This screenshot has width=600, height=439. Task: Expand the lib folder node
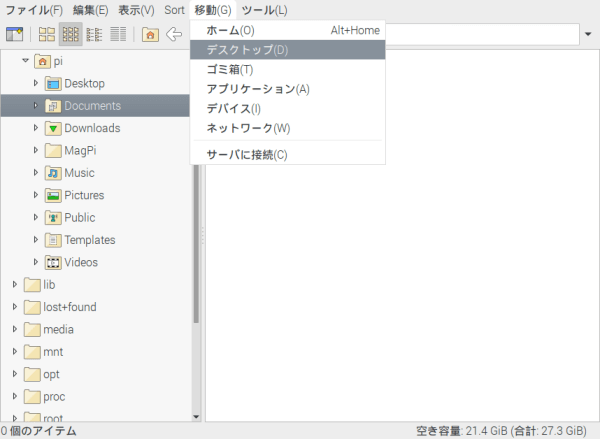point(15,284)
